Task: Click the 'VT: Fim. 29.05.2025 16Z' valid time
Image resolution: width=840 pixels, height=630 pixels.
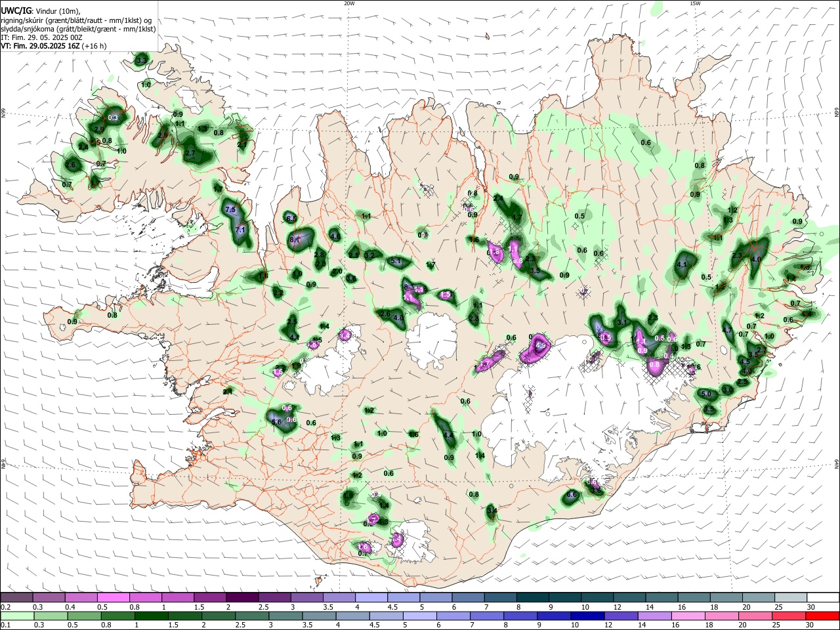Action: (x=41, y=46)
